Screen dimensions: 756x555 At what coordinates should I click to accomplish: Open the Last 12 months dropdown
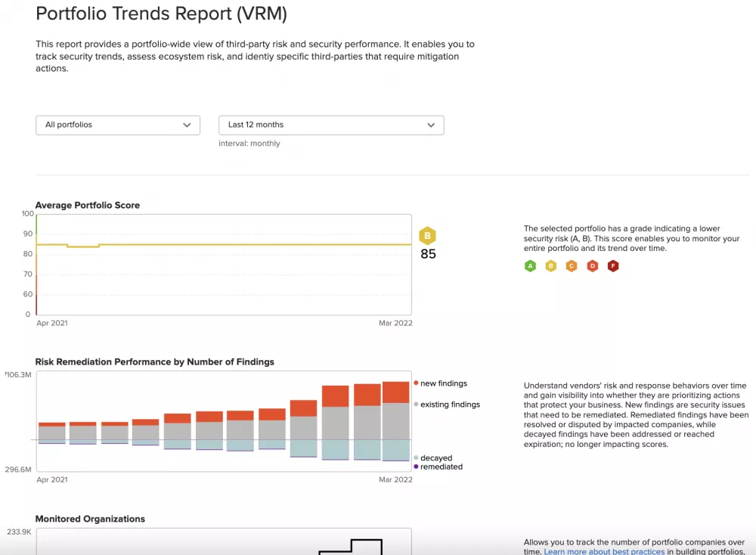(x=331, y=125)
